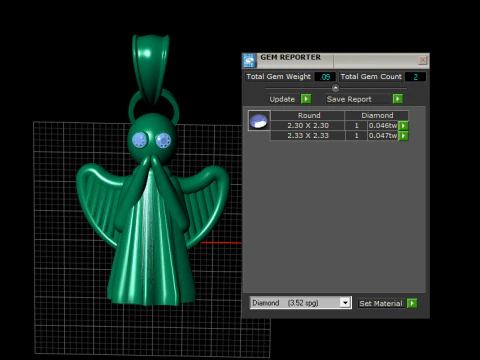Click the quantity 1 in the 2.33 row
Viewport: 480px width, 360px height.
coord(356,136)
